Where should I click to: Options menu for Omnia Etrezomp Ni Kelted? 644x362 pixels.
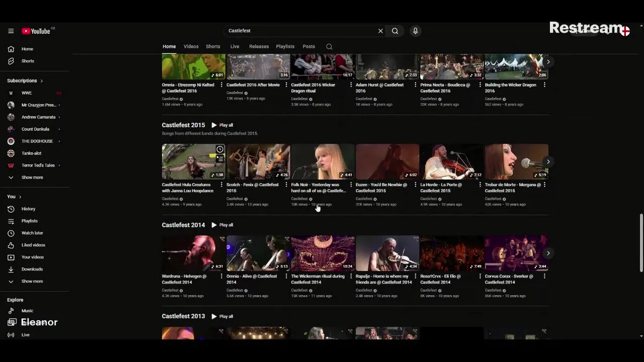222,85
